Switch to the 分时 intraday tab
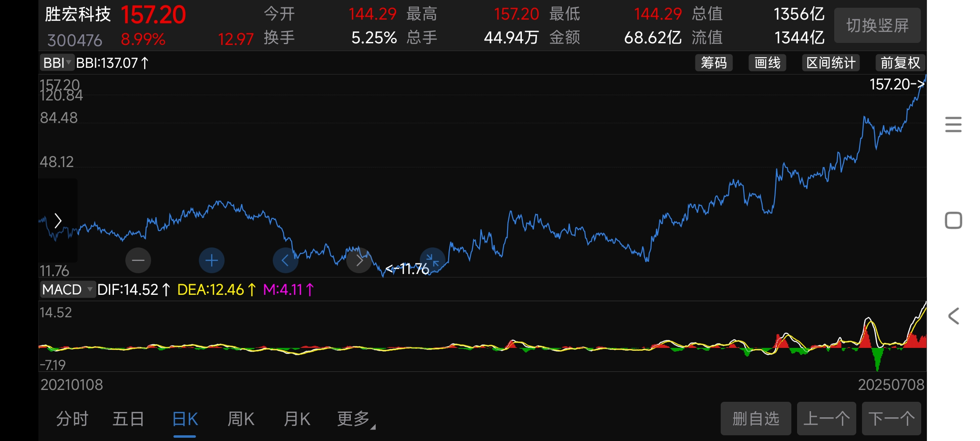Screen dimensions: 980x441 point(72,419)
